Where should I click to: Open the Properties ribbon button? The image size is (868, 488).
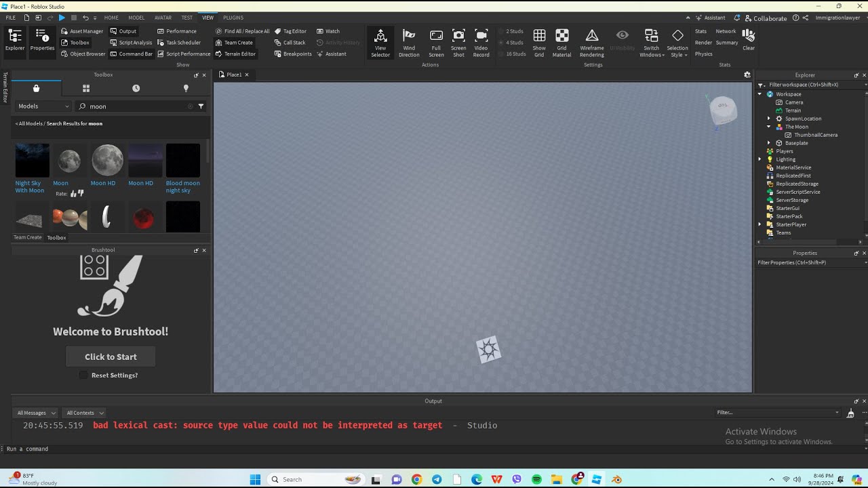tap(42, 40)
